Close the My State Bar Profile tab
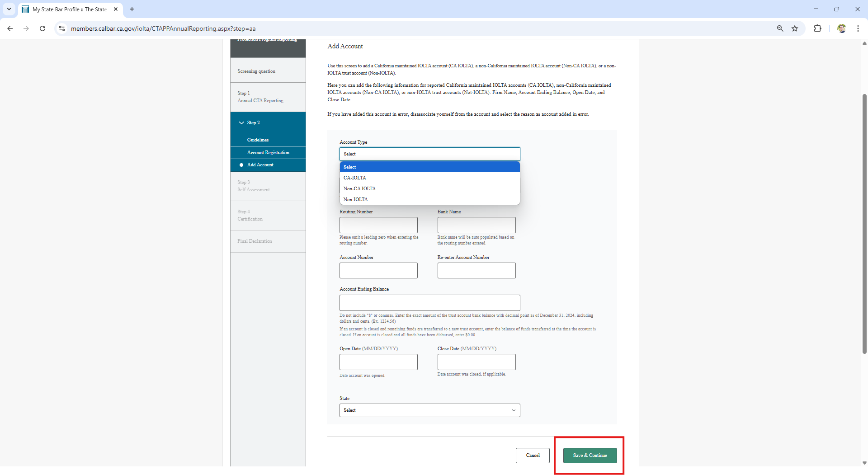The height and width of the screenshot is (475, 868). (116, 9)
